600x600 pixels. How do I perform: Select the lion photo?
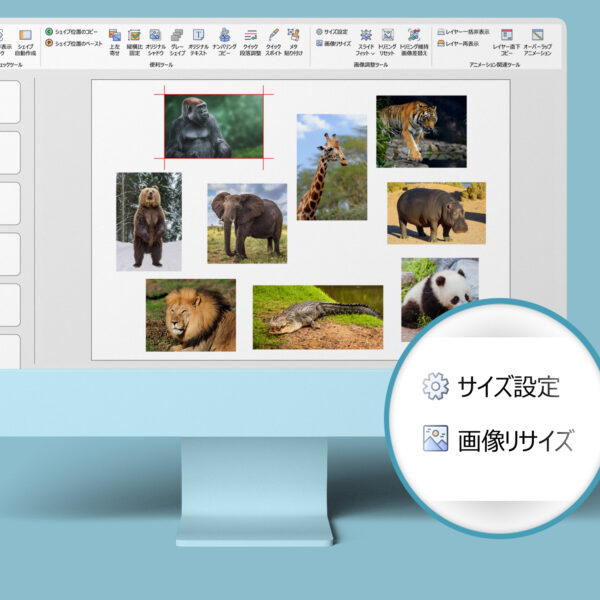[x=191, y=315]
